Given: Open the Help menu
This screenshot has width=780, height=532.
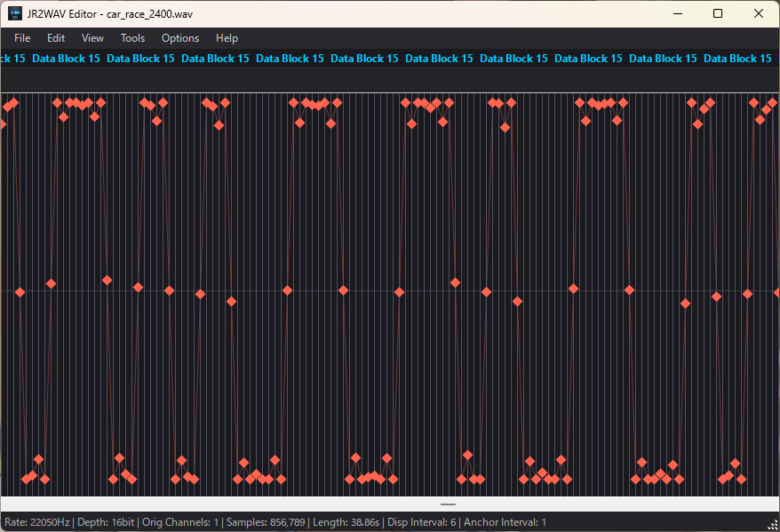Looking at the screenshot, I should [x=227, y=38].
